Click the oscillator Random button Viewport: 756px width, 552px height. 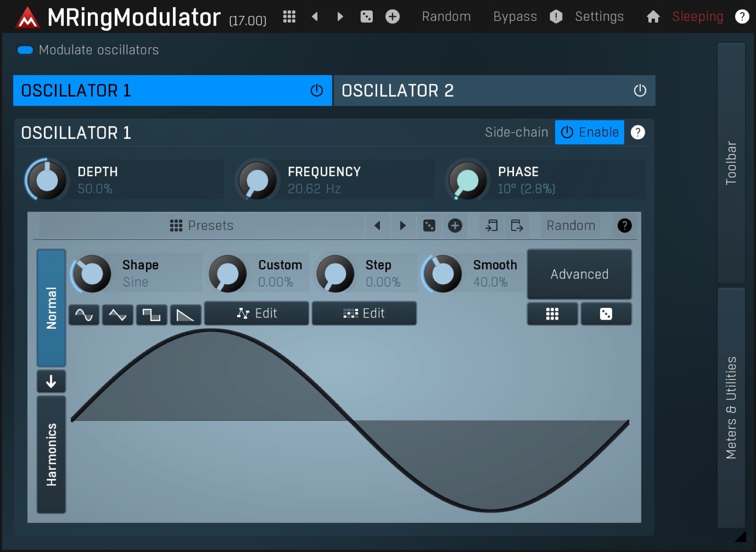tap(571, 225)
